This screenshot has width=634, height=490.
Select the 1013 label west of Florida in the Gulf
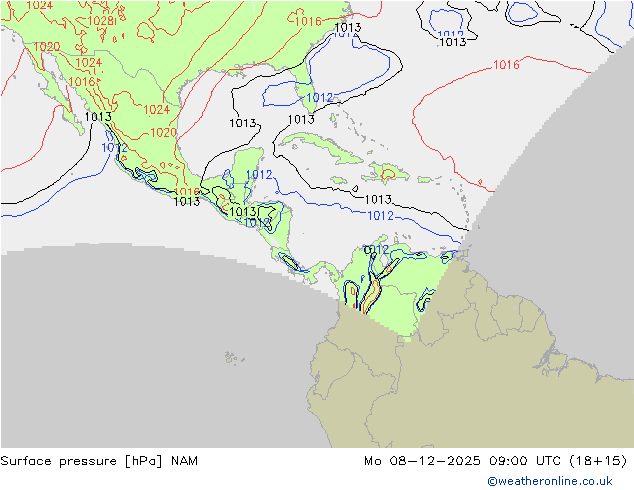pos(243,123)
